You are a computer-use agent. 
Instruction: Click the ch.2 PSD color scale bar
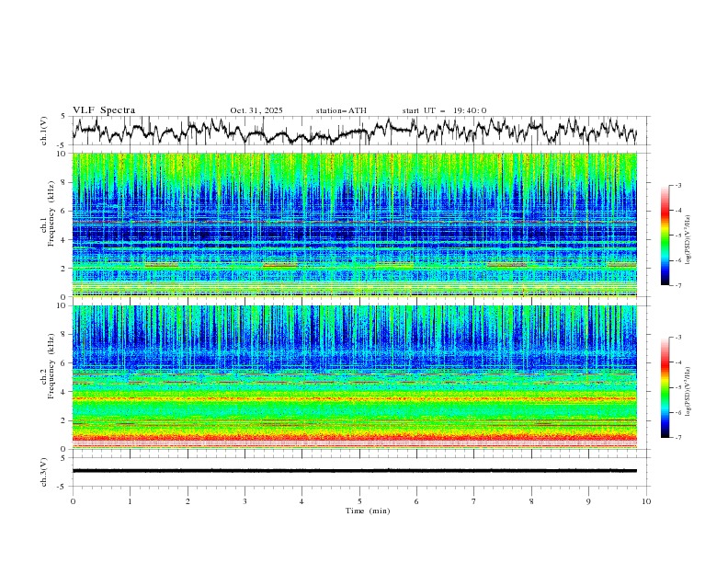665,387
